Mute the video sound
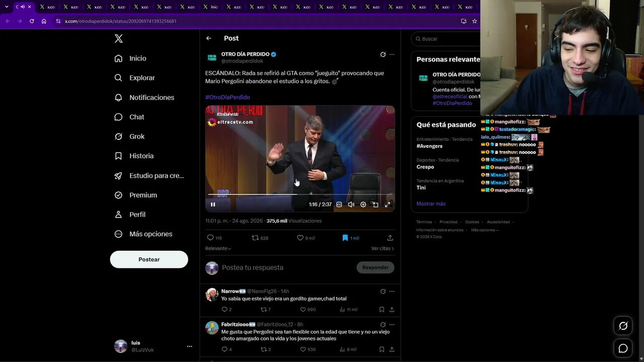The height and width of the screenshot is (362, 644). pos(351,205)
